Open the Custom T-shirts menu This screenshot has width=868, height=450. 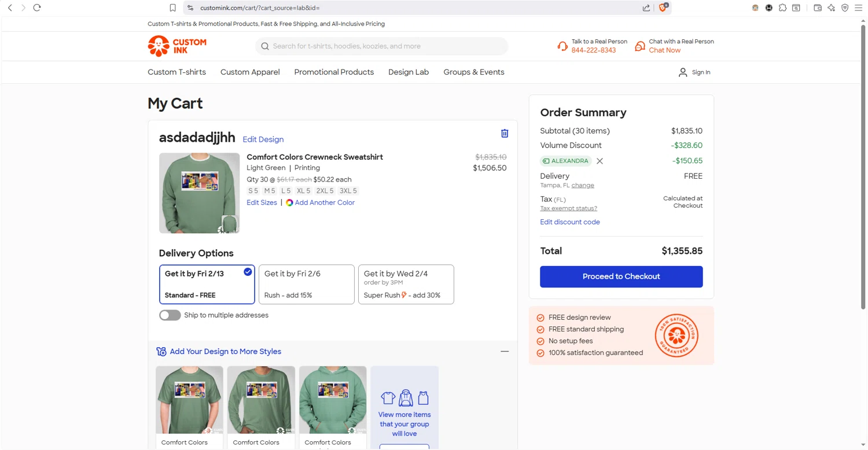pyautogui.click(x=176, y=72)
